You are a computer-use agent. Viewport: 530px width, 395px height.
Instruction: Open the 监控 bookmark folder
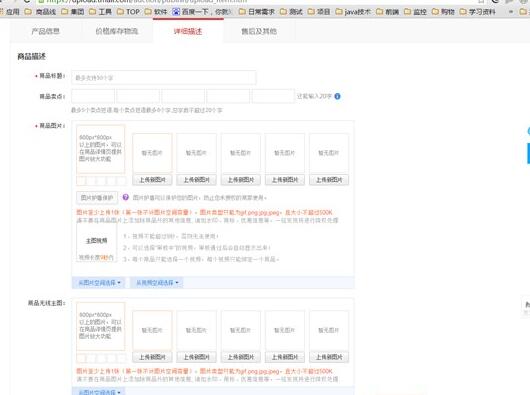[x=415, y=12]
